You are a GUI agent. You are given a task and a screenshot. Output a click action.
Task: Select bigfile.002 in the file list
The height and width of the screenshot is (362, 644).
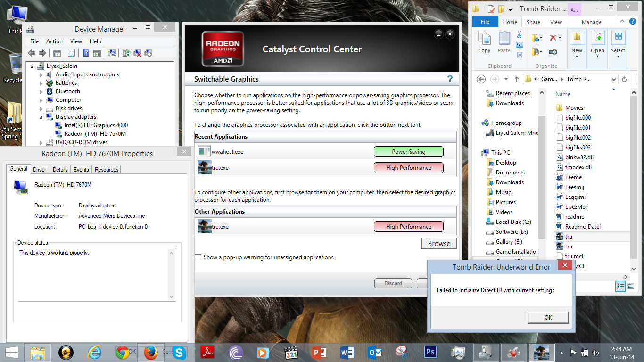click(x=578, y=138)
